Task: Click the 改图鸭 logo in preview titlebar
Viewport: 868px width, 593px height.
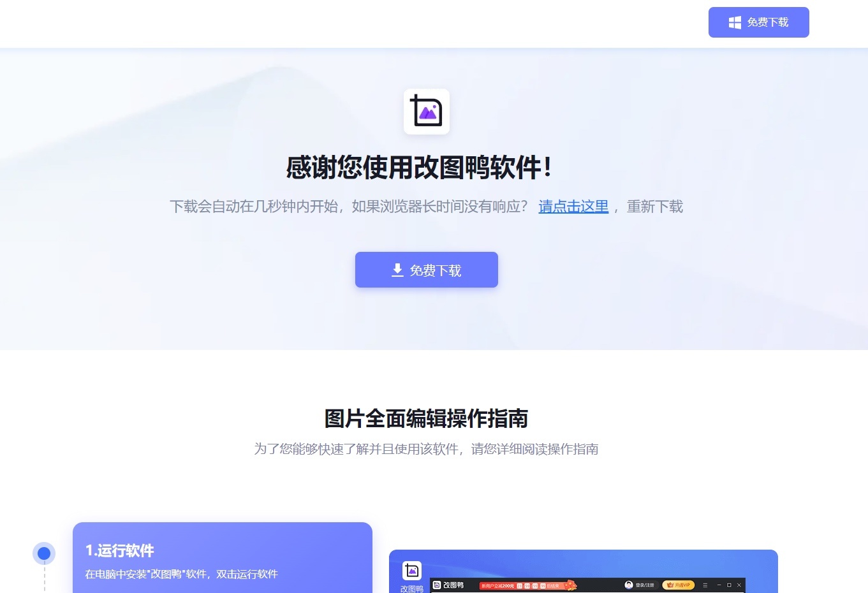Action: [448, 585]
